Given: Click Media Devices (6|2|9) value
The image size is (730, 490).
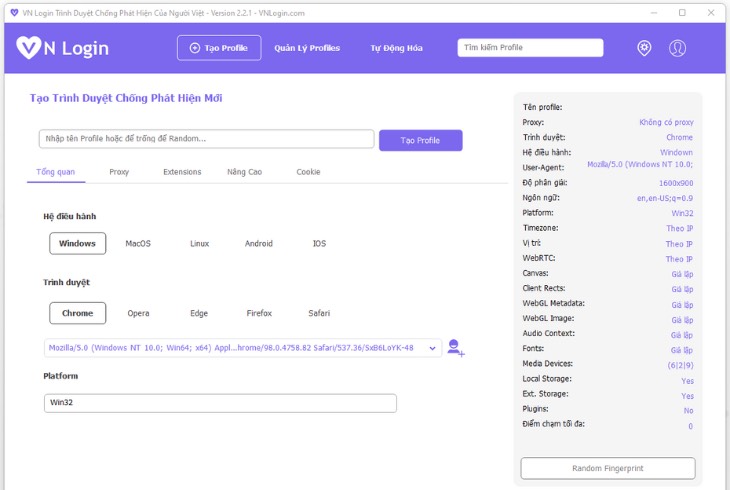Looking at the screenshot, I should (680, 365).
